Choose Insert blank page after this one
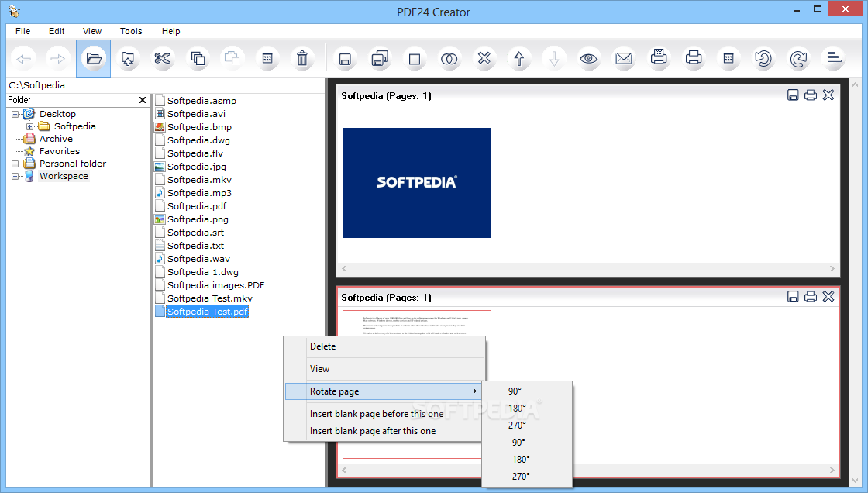 (x=384, y=431)
